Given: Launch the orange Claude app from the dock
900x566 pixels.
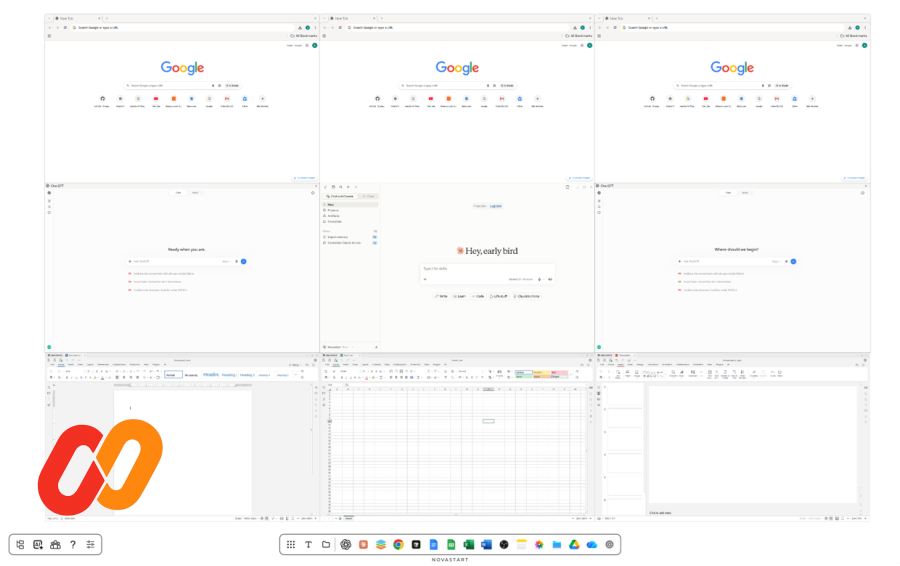Looking at the screenshot, I should tap(363, 545).
